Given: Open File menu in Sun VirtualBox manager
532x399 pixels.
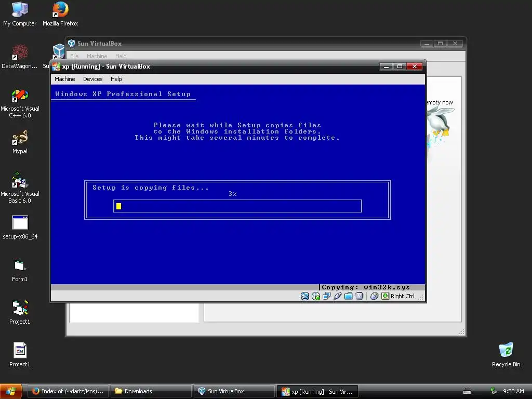Looking at the screenshot, I should click(74, 56).
